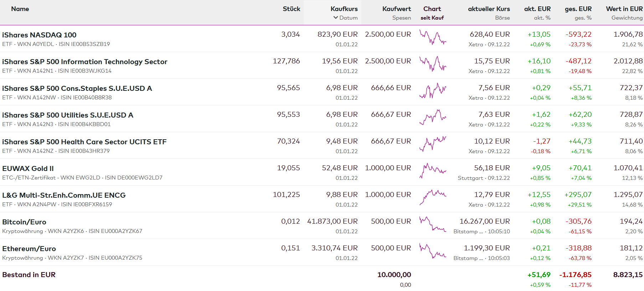Screen dimensions: 644x291
Task: Sort by the Kaufkurs column header
Action: click(344, 9)
